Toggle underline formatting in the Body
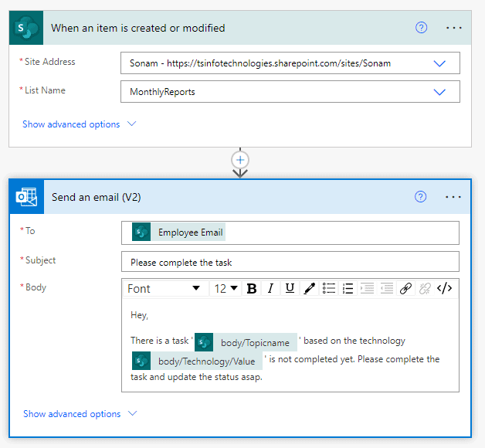The width and height of the screenshot is (485, 448). 290,289
